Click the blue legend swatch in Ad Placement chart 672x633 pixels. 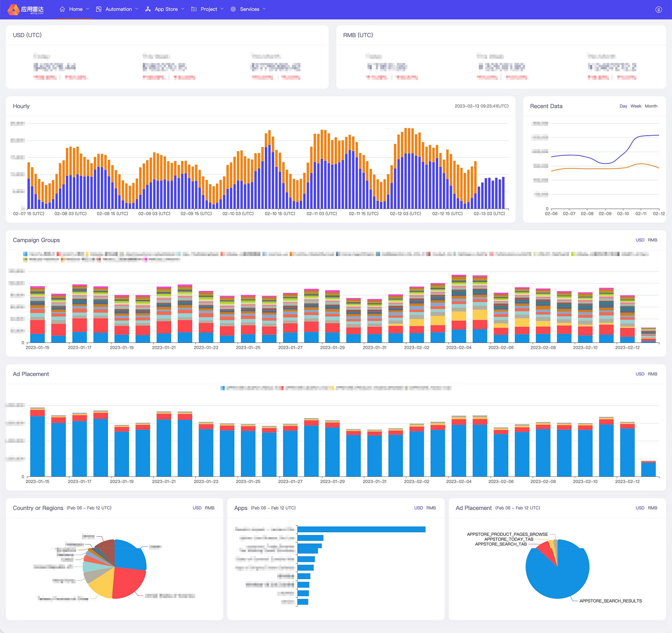coord(223,388)
